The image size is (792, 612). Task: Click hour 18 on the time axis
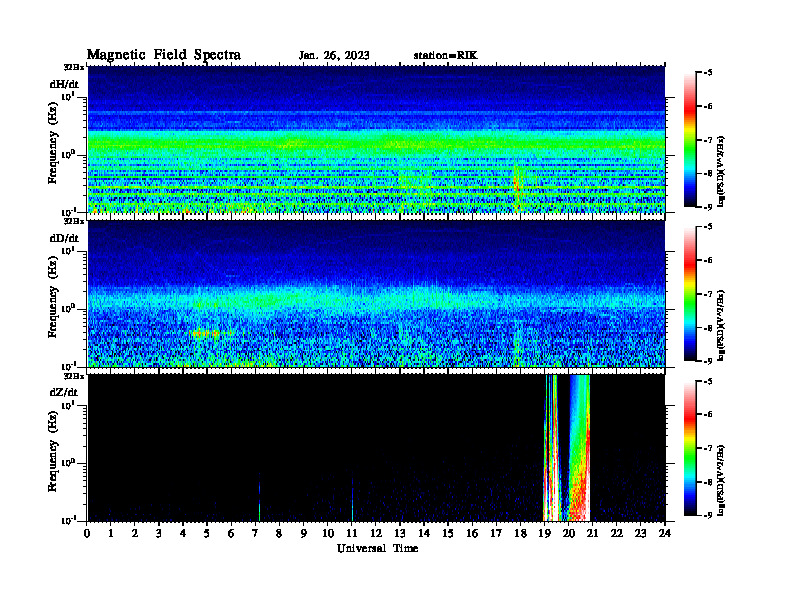coord(520,533)
